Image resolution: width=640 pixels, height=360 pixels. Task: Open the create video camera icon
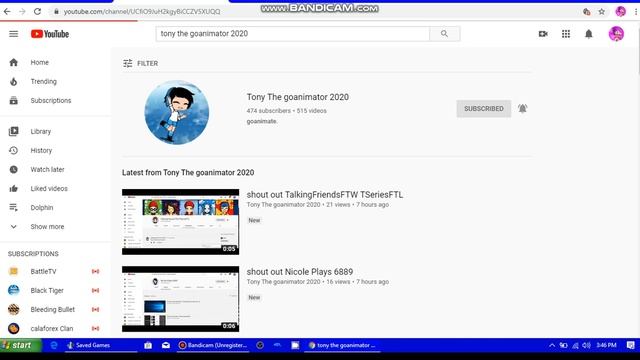(543, 34)
